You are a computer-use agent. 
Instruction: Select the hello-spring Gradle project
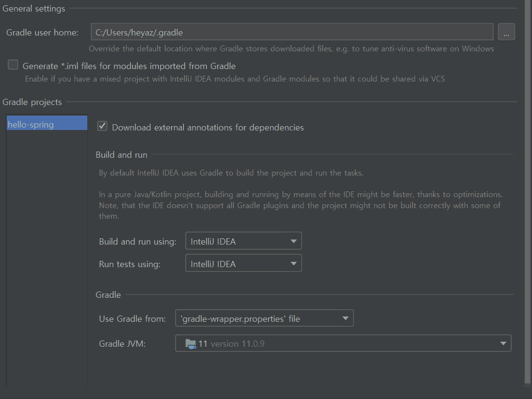click(47, 123)
